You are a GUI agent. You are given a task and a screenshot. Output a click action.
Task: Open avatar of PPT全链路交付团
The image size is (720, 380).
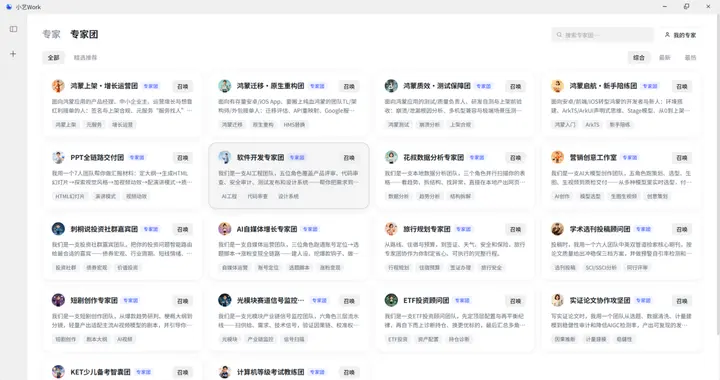(58, 157)
